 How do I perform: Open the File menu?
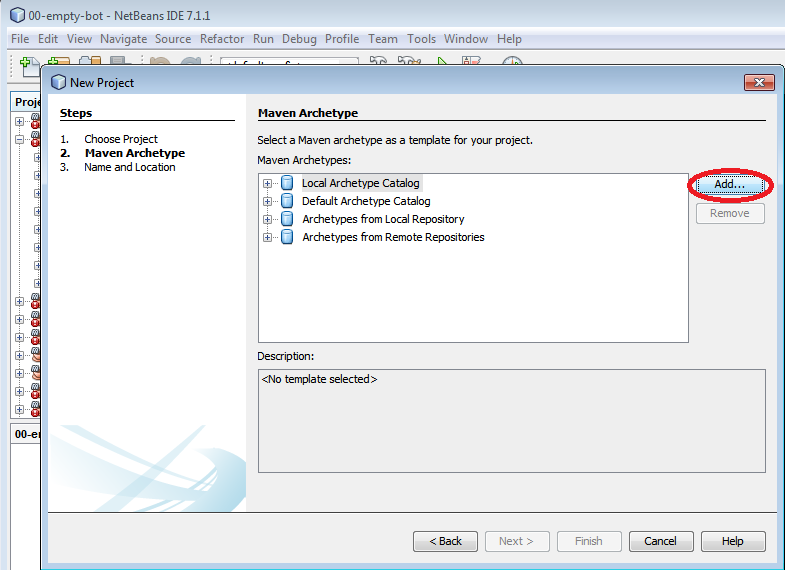pos(20,39)
